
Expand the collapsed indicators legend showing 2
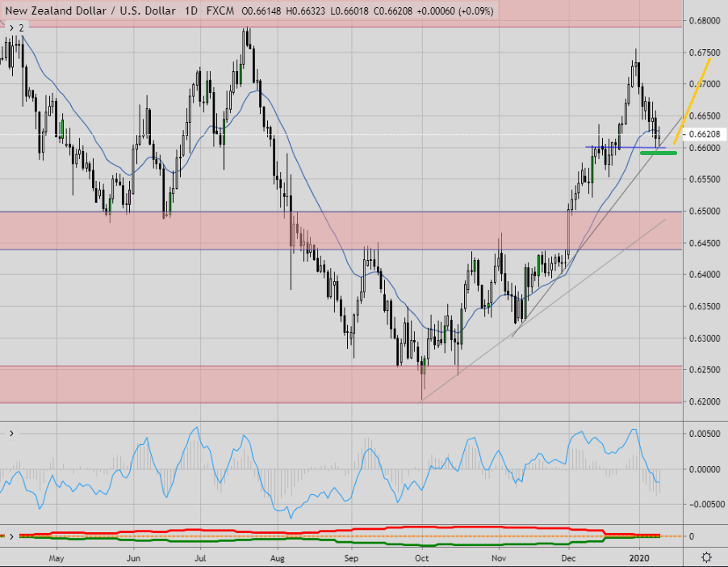[16, 28]
